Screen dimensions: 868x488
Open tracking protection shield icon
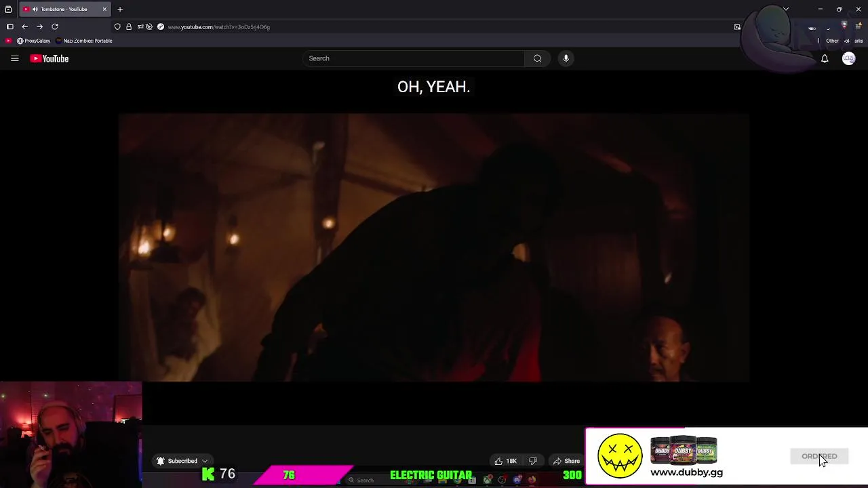(117, 26)
